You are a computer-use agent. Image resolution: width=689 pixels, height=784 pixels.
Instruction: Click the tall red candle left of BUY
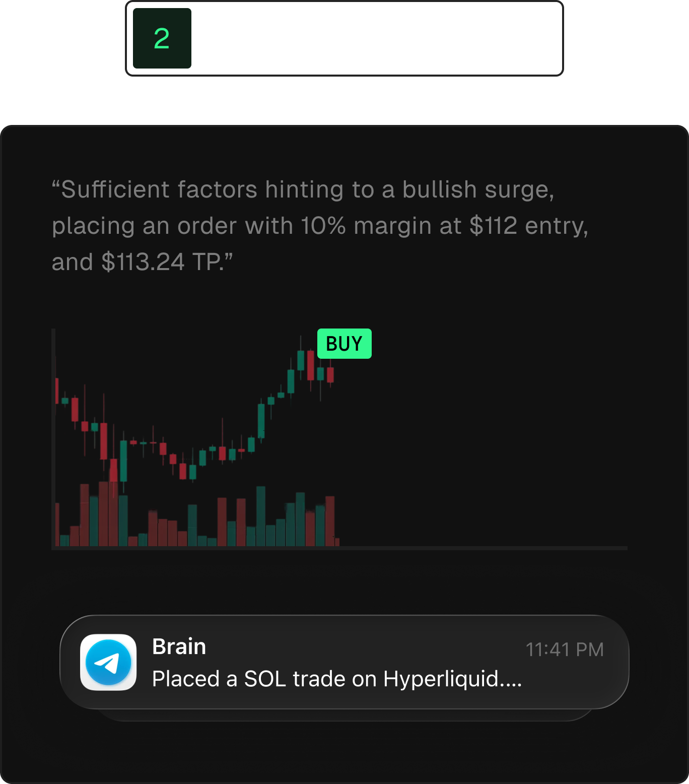tap(311, 365)
